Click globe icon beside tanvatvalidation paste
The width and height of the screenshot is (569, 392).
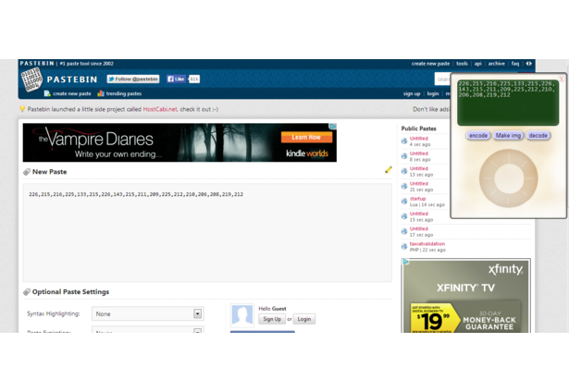(404, 247)
